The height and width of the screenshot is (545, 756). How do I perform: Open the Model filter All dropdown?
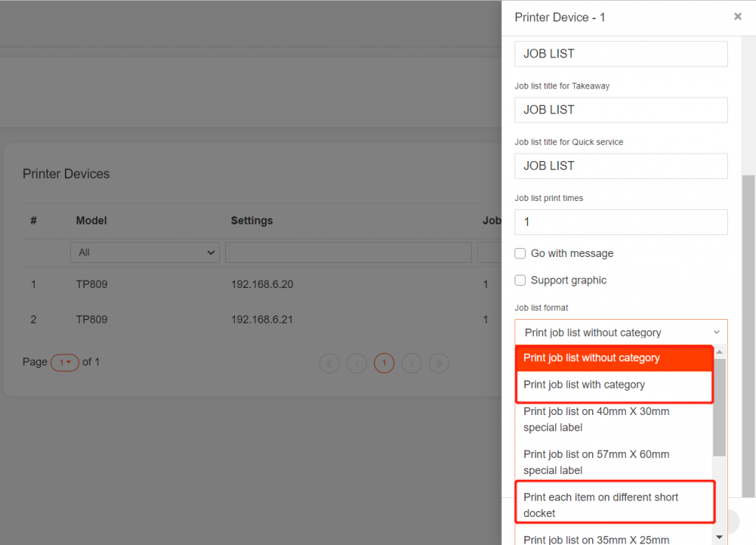(145, 253)
